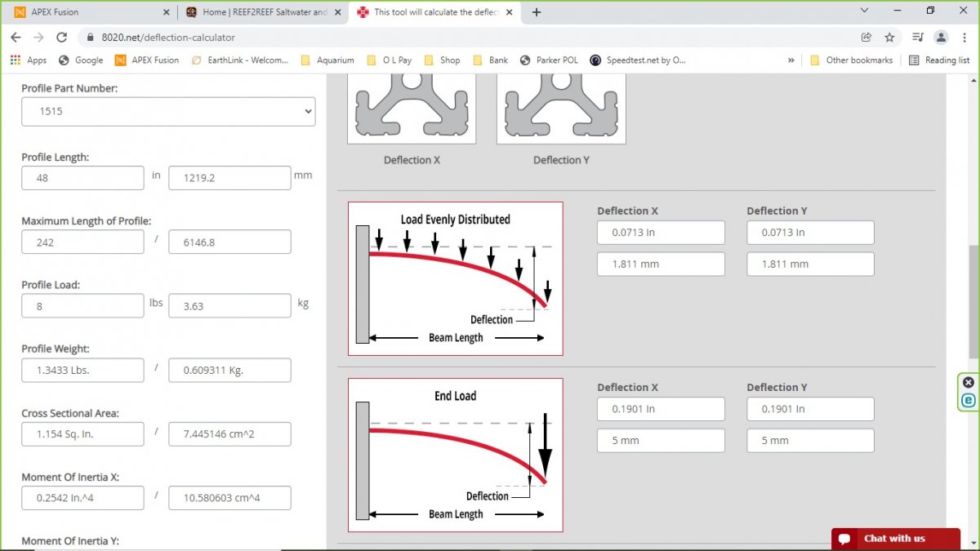Reload the deflection calculator page
980x551 pixels.
pyautogui.click(x=61, y=38)
